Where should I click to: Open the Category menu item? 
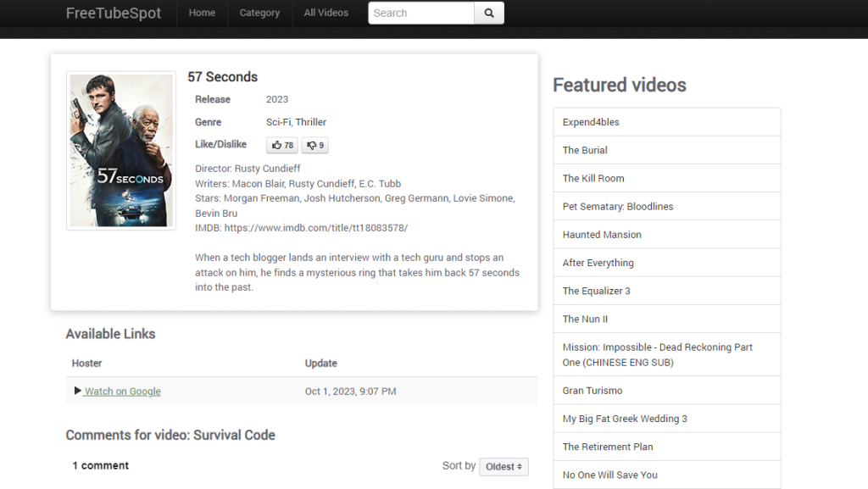(259, 13)
